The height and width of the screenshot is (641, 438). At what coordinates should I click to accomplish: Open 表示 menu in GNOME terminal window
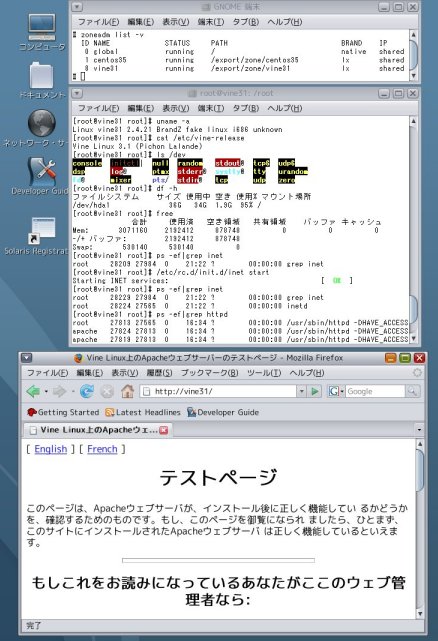click(x=175, y=22)
